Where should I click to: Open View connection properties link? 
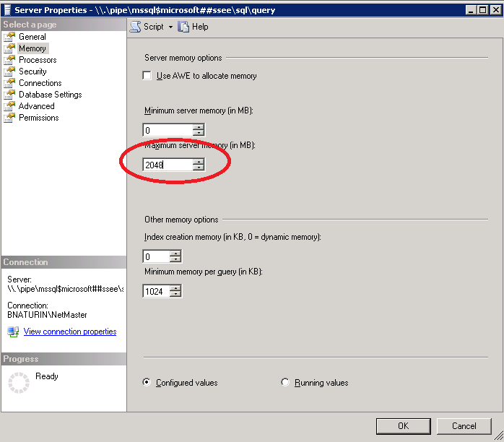click(70, 331)
